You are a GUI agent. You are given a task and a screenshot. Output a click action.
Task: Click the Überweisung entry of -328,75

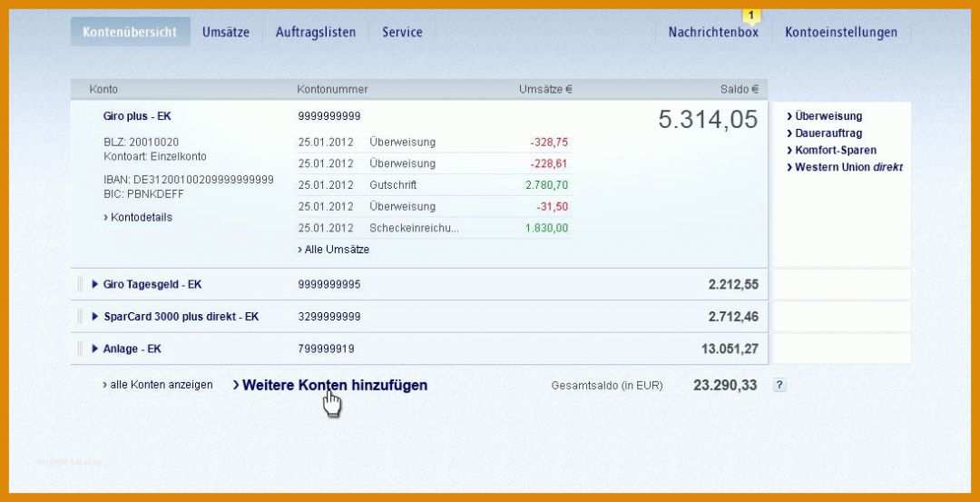[435, 143]
